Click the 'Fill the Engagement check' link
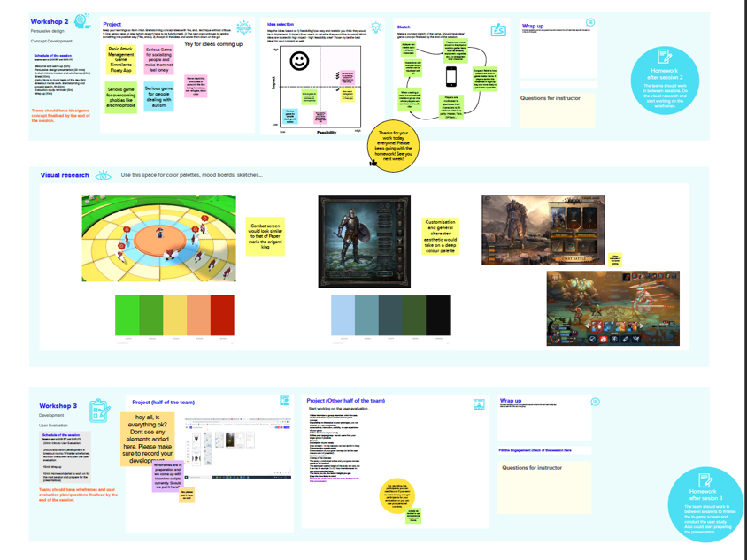The image size is (747, 560). pyautogui.click(x=537, y=450)
